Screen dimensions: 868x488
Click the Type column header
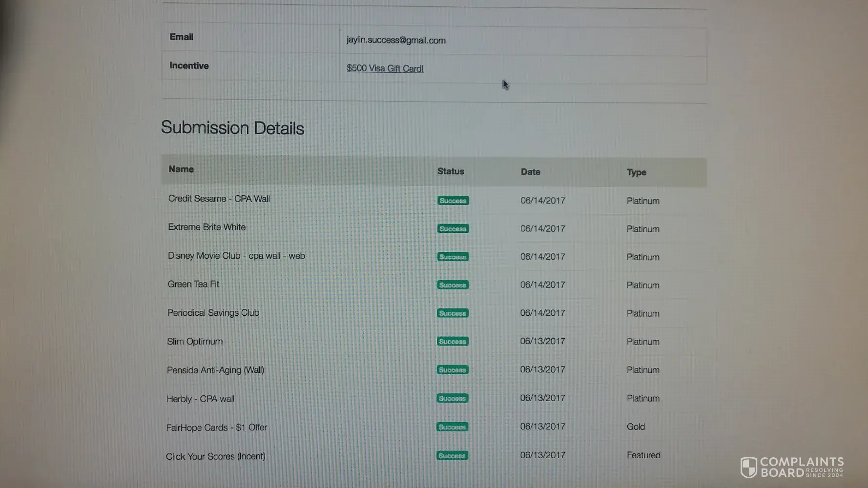click(637, 172)
